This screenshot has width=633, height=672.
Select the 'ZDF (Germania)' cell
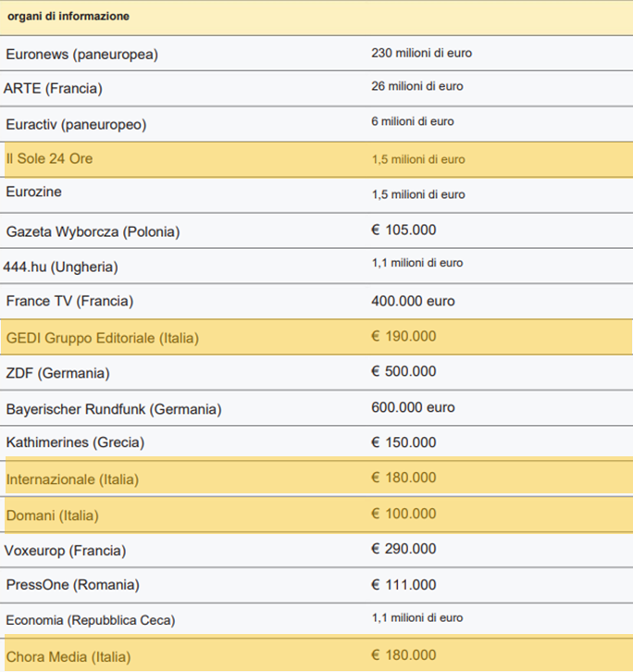click(58, 373)
